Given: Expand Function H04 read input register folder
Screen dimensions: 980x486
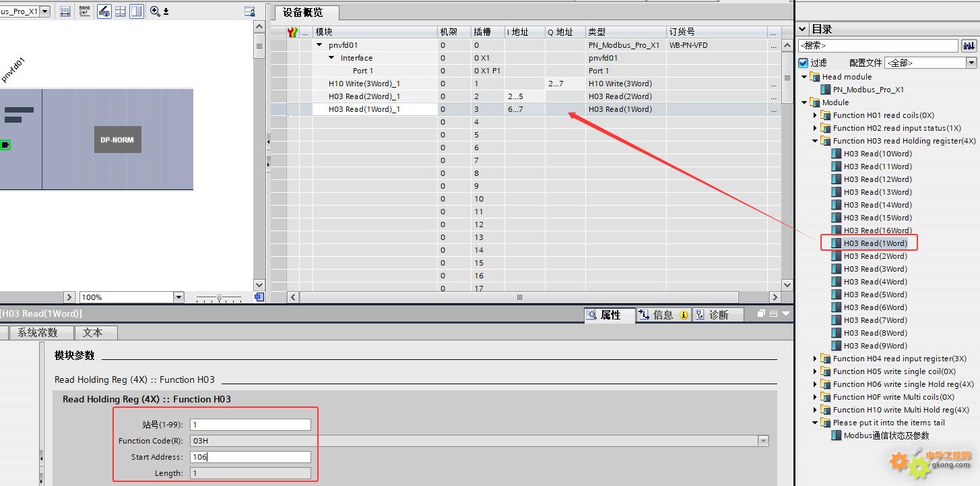Looking at the screenshot, I should tap(815, 359).
